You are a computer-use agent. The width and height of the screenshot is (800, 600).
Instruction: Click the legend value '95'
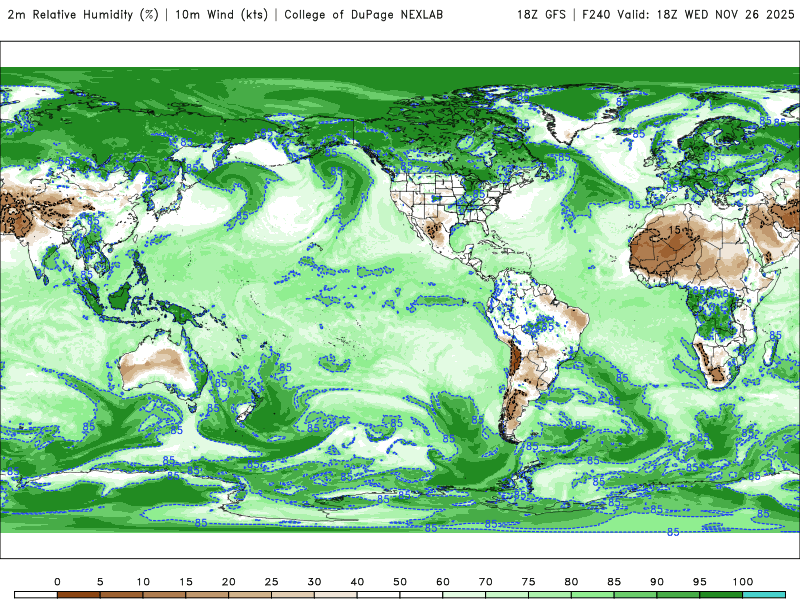(x=700, y=582)
